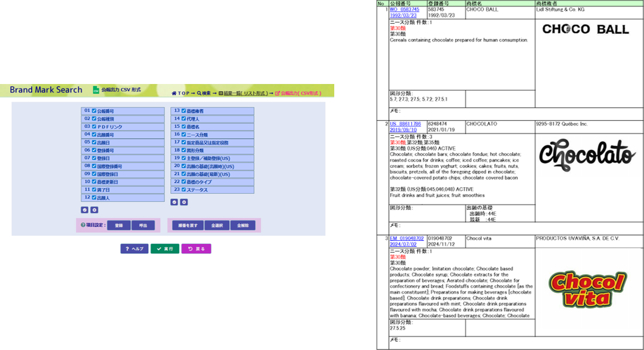Click the figure classification '27.5.25' cell

pyautogui.click(x=427, y=328)
